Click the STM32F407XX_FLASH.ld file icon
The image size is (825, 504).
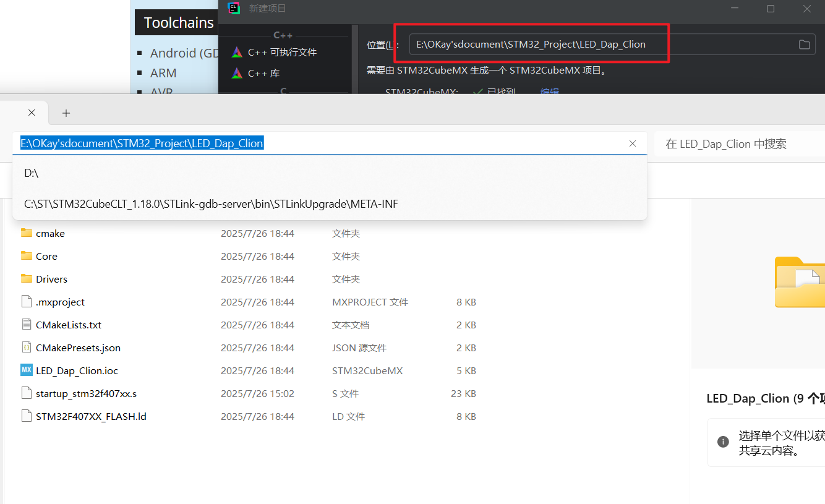[x=26, y=416]
